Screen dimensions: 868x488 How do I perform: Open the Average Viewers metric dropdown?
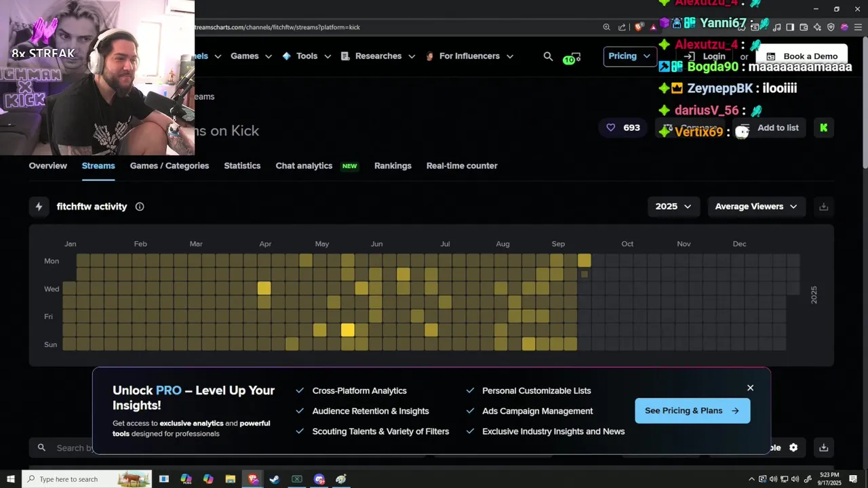pos(756,207)
